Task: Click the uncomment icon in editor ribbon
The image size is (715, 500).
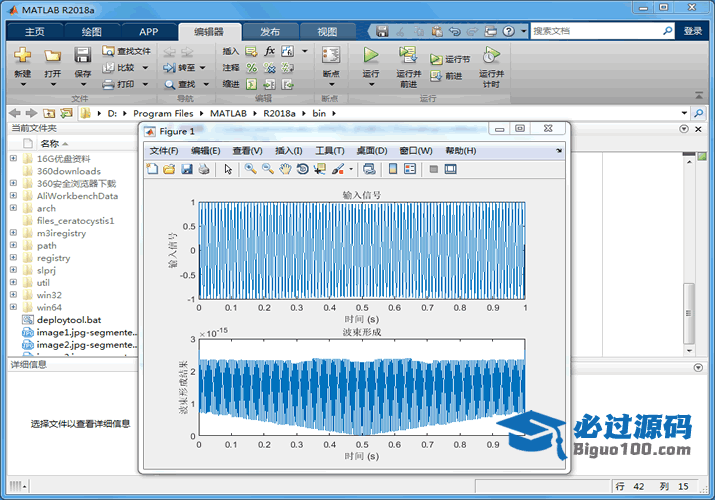Action: [269, 67]
